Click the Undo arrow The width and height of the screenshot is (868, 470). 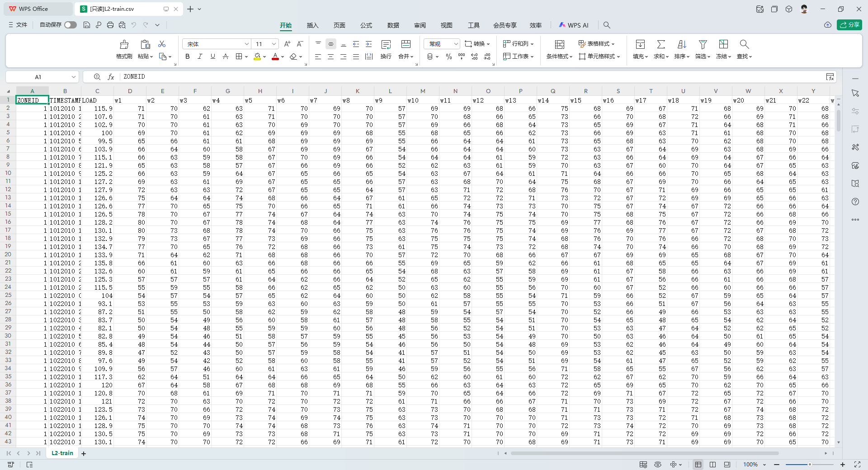pyautogui.click(x=134, y=25)
